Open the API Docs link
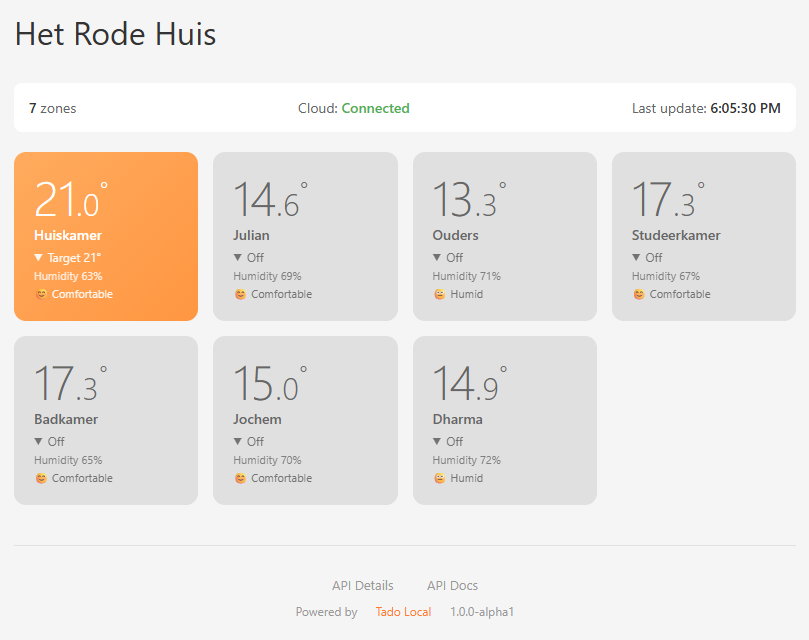The height and width of the screenshot is (640, 809). 452,585
